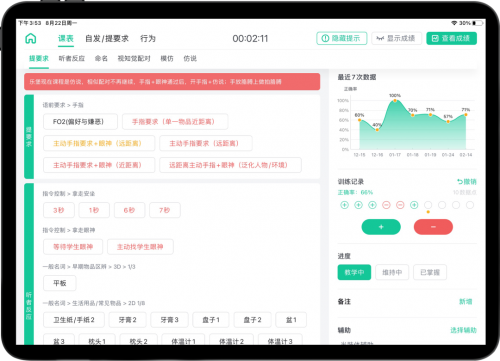Click 查看成绩 button

[452, 38]
